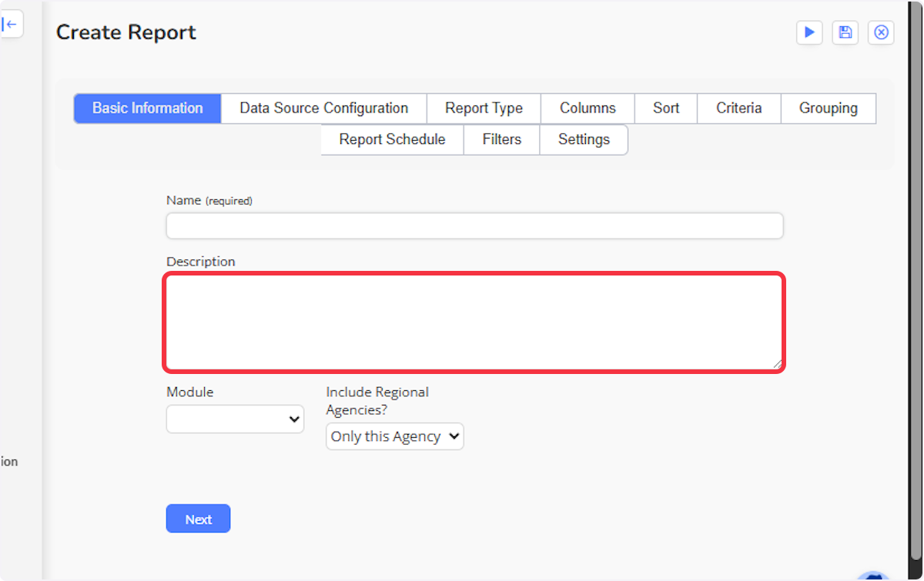Select the Columns tab

[x=588, y=109]
